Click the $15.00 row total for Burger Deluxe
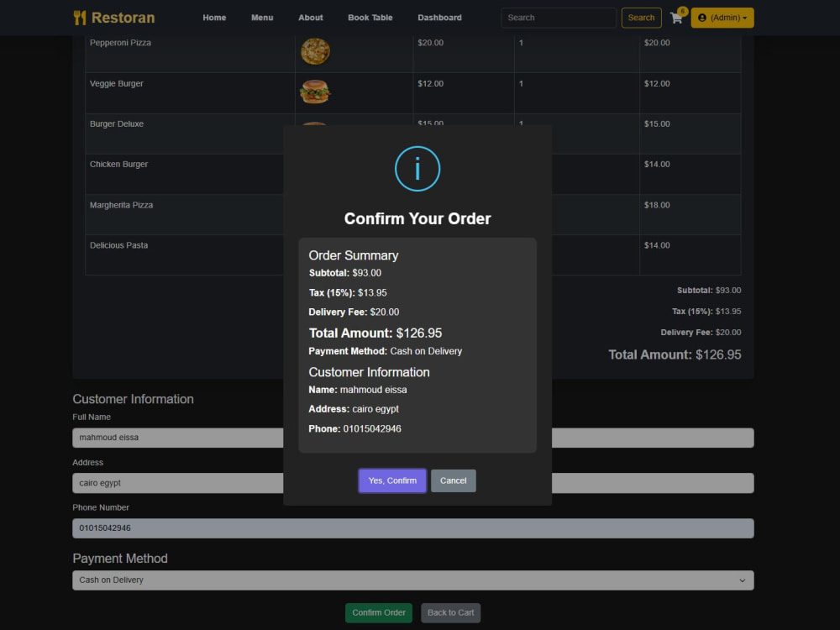The width and height of the screenshot is (840, 630). tap(657, 123)
